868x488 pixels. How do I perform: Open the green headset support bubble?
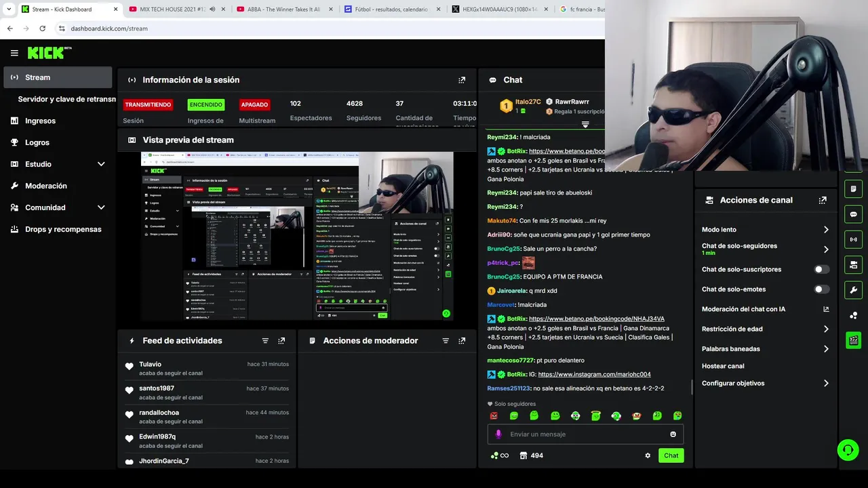pos(848,449)
